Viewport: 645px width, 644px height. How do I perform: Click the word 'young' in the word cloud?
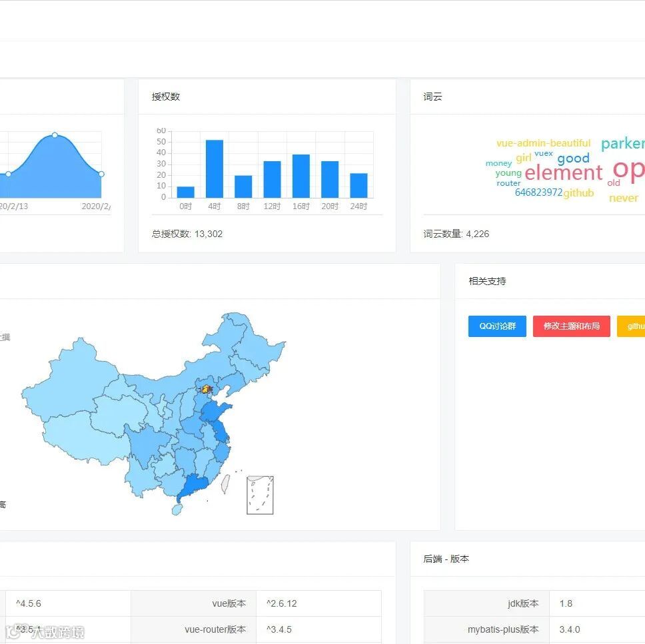pos(508,173)
